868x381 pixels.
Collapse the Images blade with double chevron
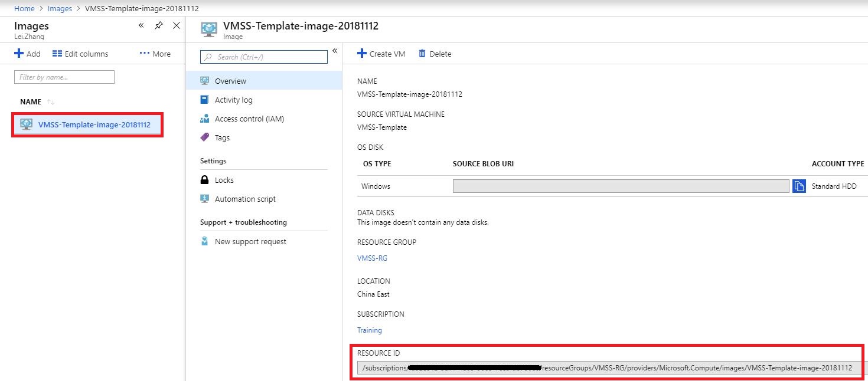pos(141,25)
